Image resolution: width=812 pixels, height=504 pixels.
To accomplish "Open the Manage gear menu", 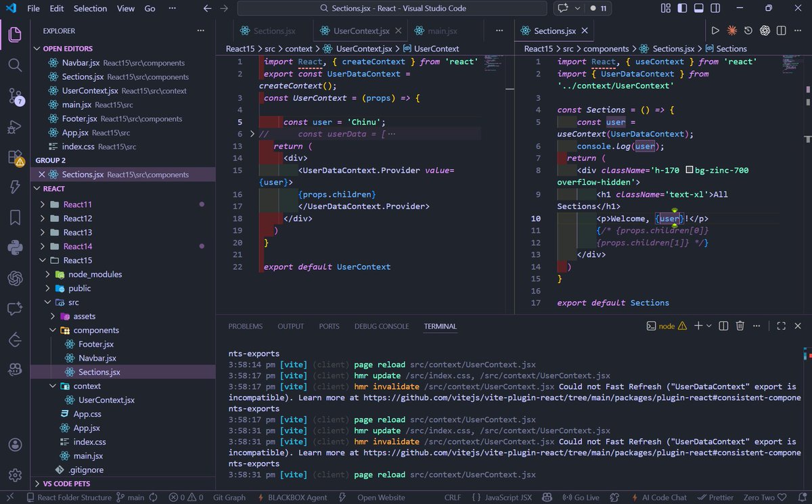I will 15,476.
